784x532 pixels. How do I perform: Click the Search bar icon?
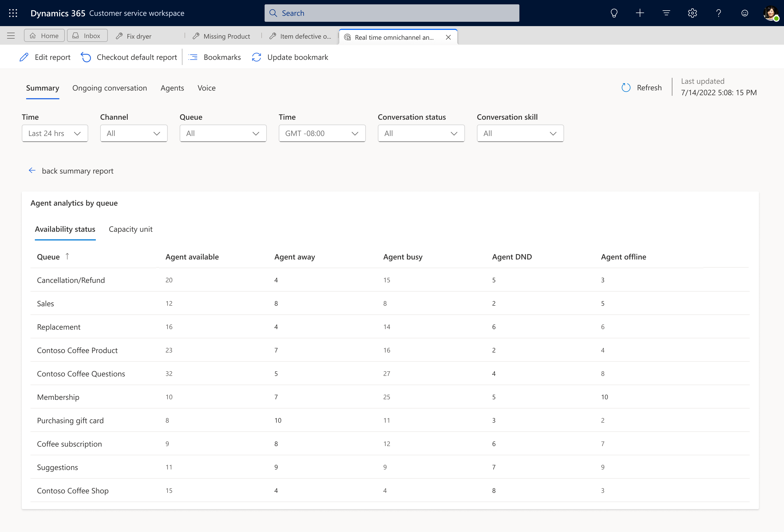click(275, 13)
